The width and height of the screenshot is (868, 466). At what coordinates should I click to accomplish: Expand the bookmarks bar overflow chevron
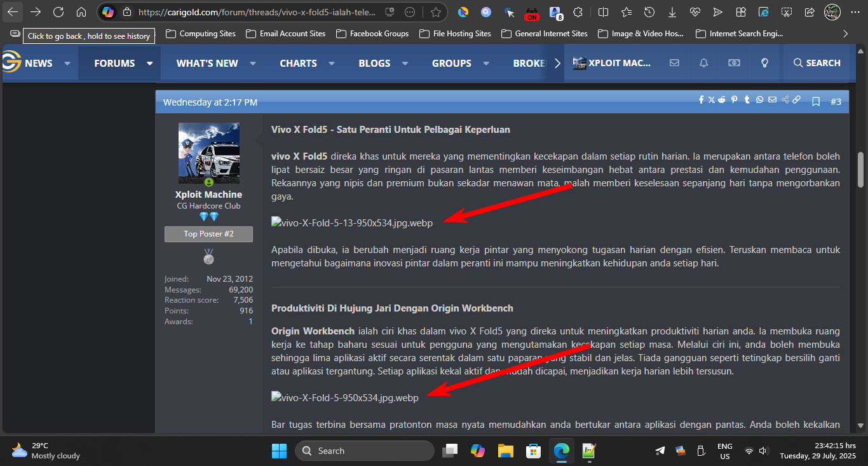pos(845,34)
